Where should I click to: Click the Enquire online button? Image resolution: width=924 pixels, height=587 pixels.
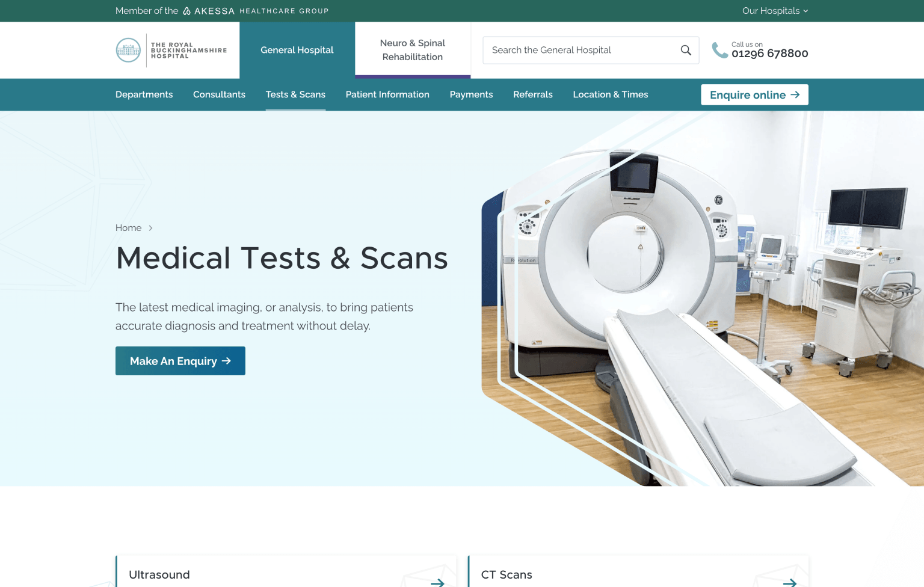point(754,95)
